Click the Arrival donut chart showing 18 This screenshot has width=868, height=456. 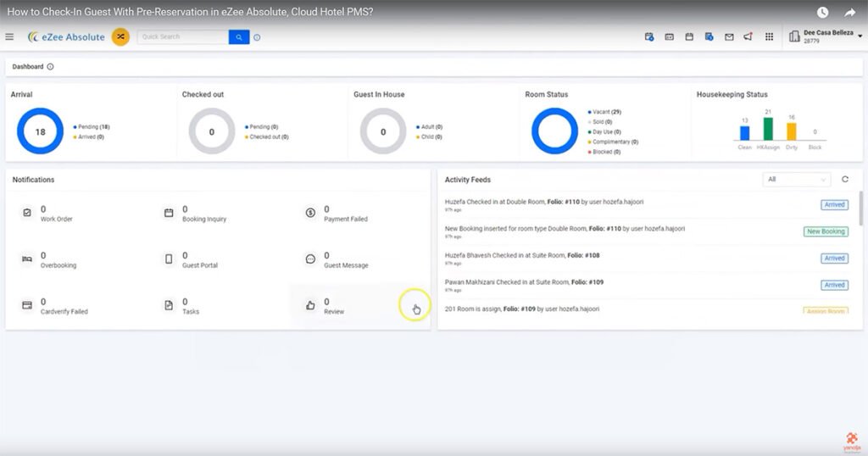click(41, 131)
